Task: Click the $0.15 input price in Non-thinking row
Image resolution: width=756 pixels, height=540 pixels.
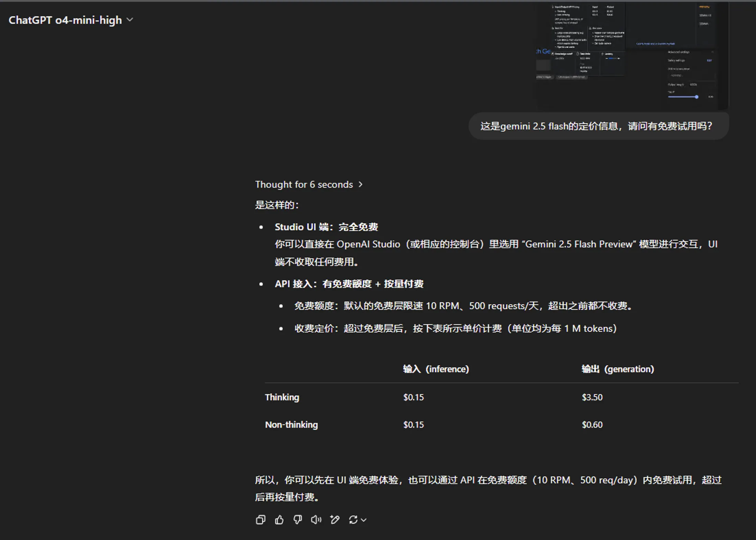Action: (x=413, y=425)
